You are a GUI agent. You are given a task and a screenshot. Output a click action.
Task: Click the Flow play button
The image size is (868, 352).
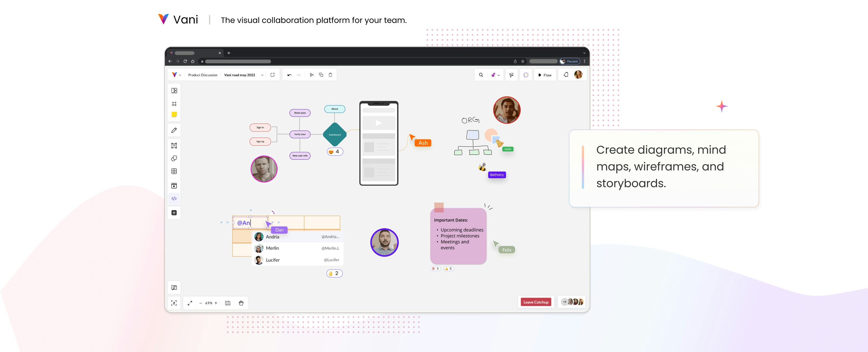pos(544,75)
